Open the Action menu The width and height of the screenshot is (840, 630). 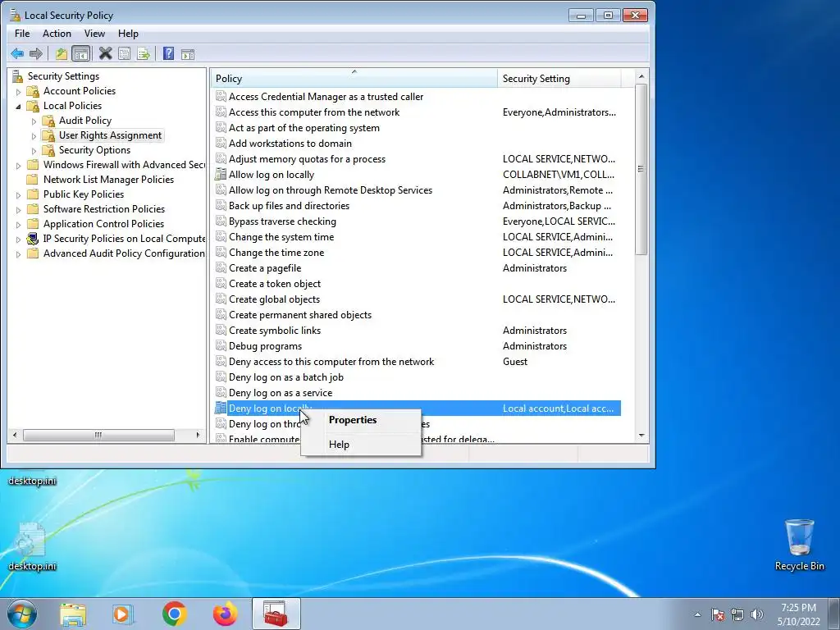point(57,33)
